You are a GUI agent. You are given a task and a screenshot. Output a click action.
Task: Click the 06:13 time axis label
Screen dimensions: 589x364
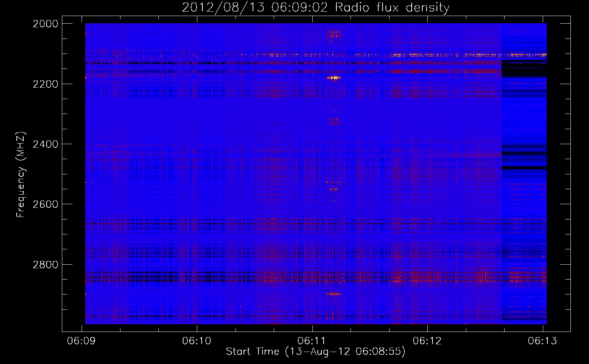pos(542,341)
